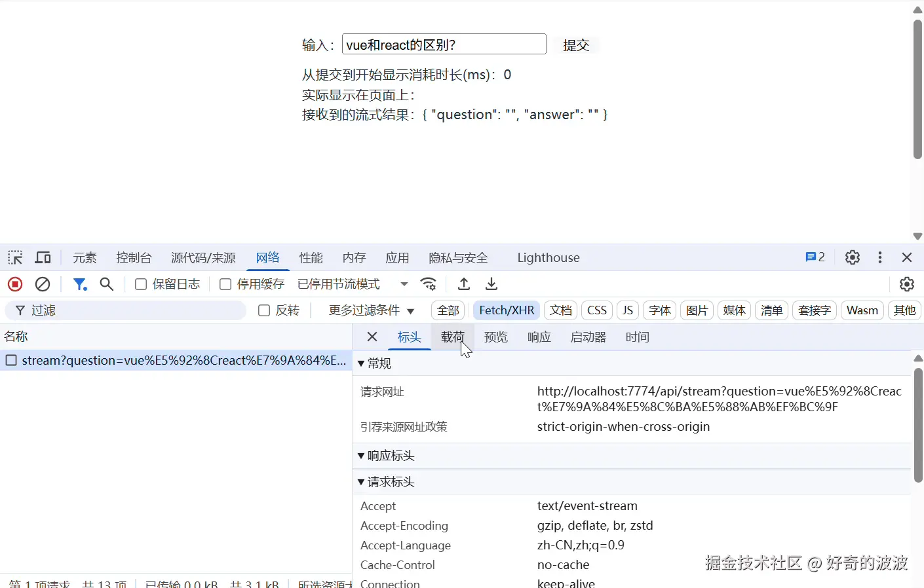Collapse the 请求标头 section
This screenshot has width=924, height=588.
(x=386, y=482)
